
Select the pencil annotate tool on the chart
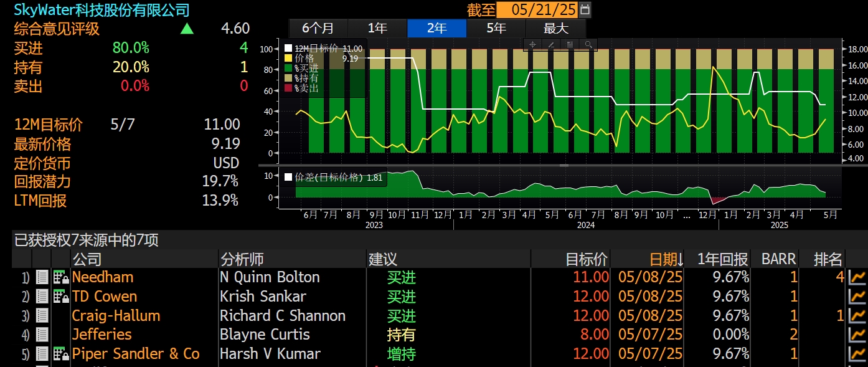tap(551, 44)
